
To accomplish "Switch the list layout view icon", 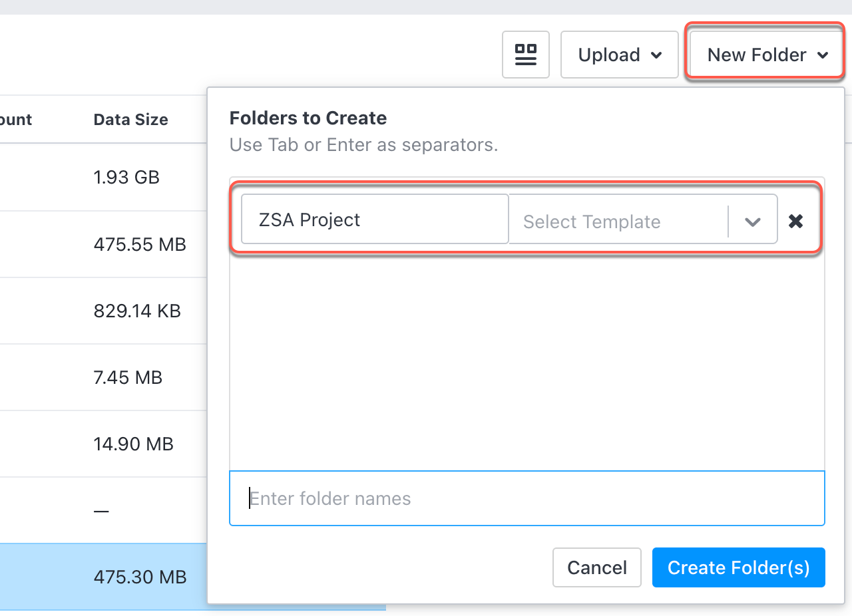I will pyautogui.click(x=526, y=55).
